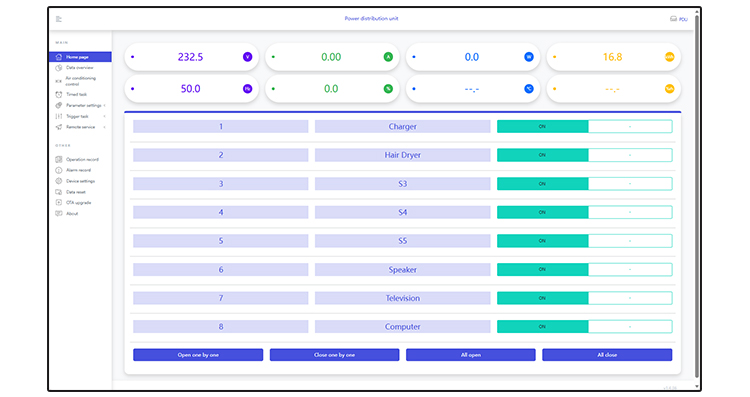Click the green A current badge

pos(388,57)
